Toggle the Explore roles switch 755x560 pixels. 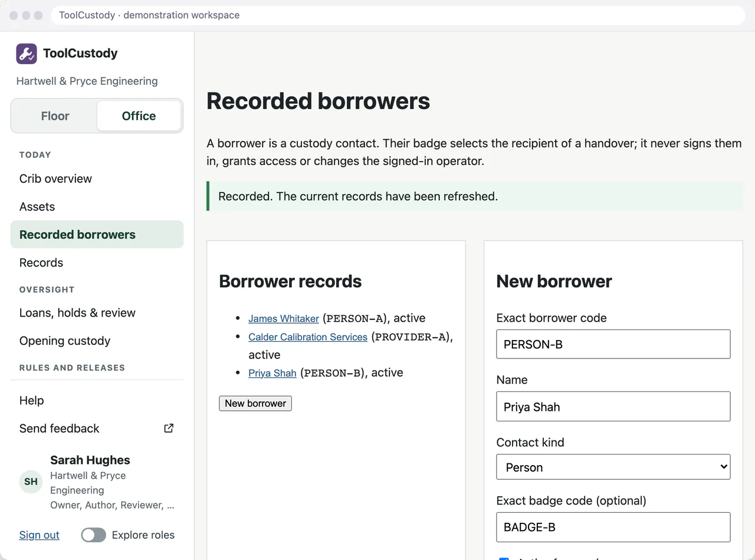[x=94, y=535]
